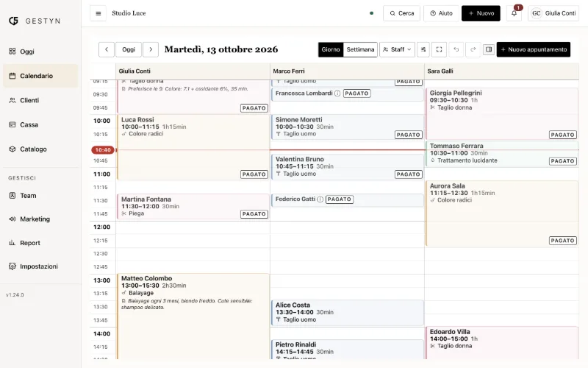The width and height of the screenshot is (588, 368).
Task: Click Nuovo appuntamento button
Action: pyautogui.click(x=534, y=49)
